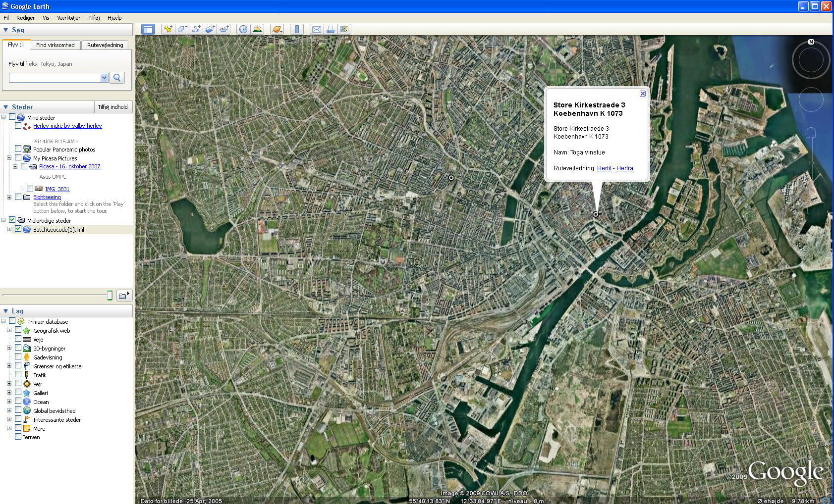Image resolution: width=834 pixels, height=504 pixels.
Task: Click the opacity slider handle in Steder
Action: (x=110, y=296)
